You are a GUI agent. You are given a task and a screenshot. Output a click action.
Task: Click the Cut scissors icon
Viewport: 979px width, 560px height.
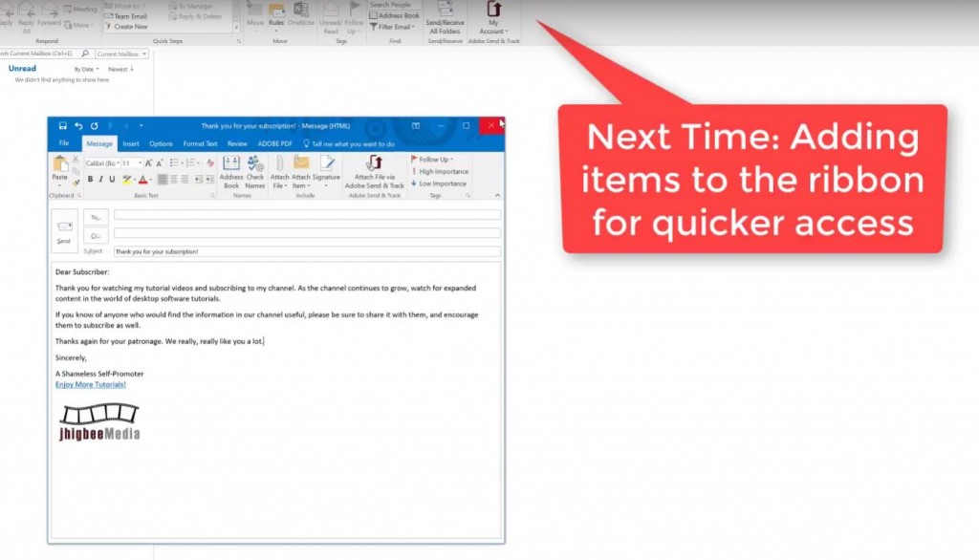click(x=76, y=161)
